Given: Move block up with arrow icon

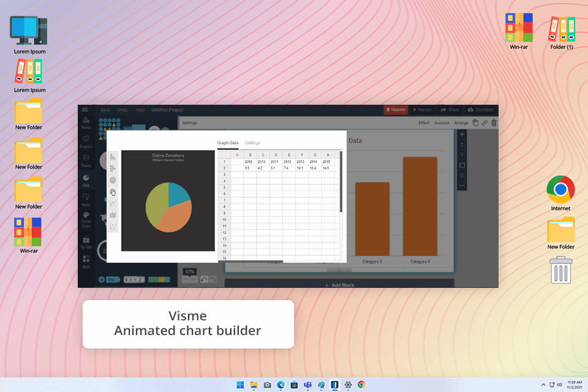Looking at the screenshot, I should [x=462, y=145].
